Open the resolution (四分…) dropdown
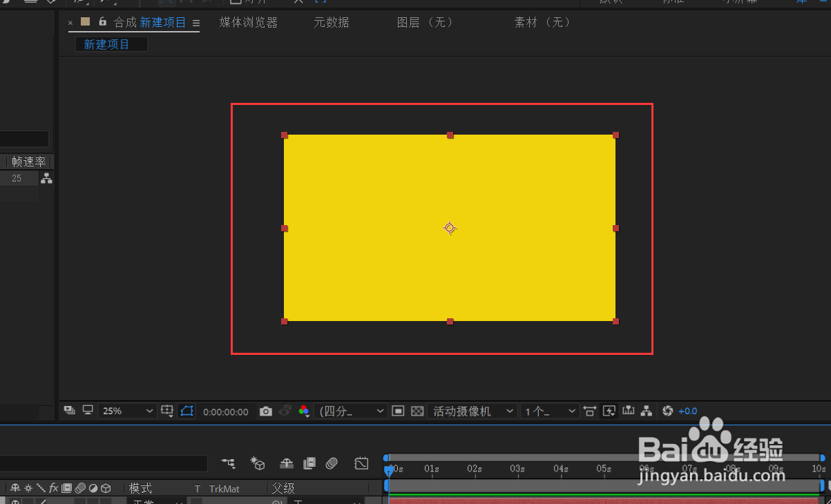This screenshot has width=831, height=504. click(x=351, y=411)
